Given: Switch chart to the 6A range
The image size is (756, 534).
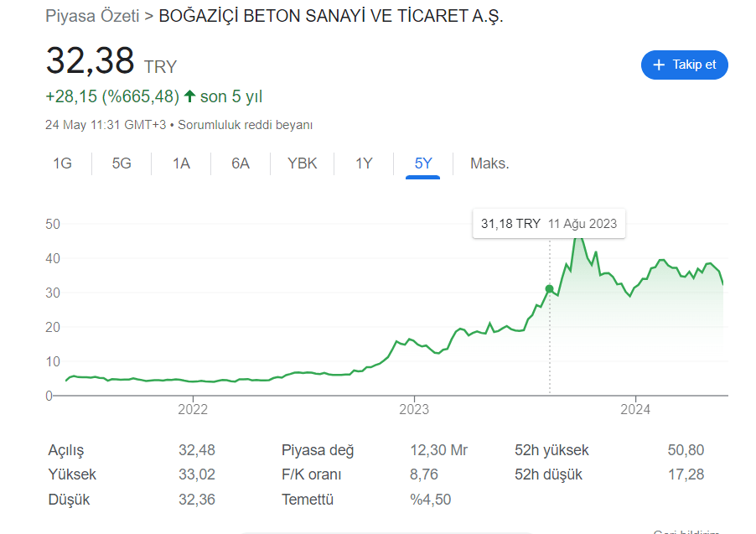Looking at the screenshot, I should (x=241, y=163).
